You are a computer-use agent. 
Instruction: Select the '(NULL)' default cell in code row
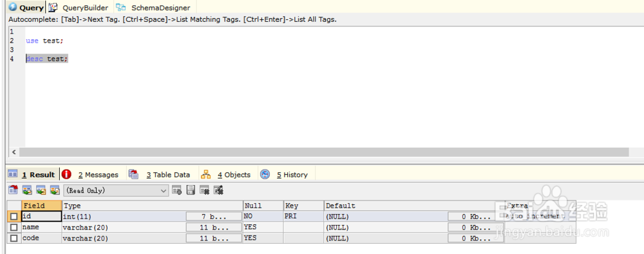[x=386, y=238]
